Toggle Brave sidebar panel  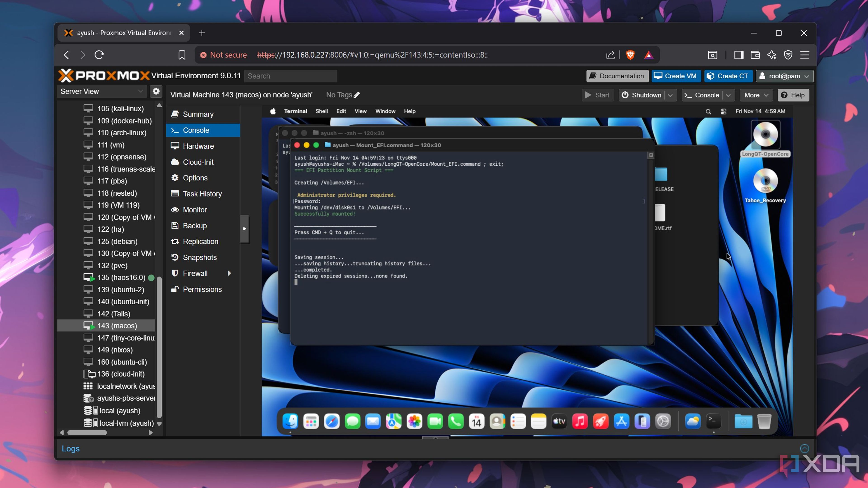point(739,55)
